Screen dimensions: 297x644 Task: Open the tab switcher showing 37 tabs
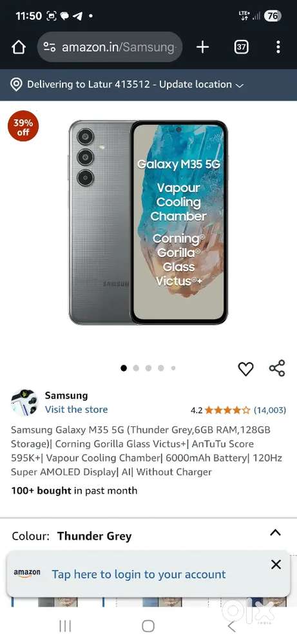(241, 47)
